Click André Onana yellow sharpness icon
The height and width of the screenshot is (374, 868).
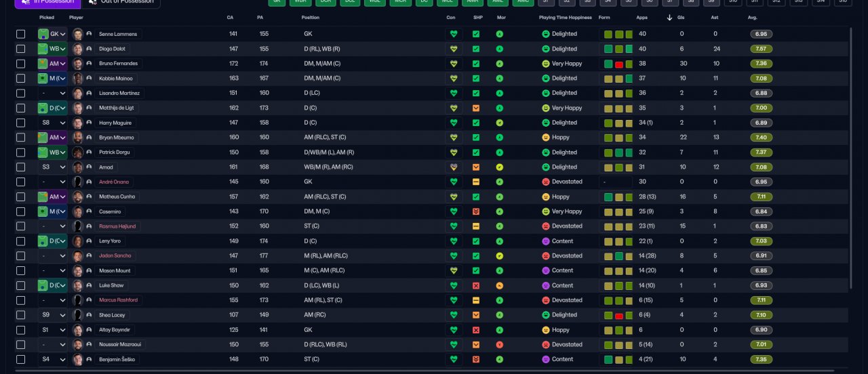(476, 182)
